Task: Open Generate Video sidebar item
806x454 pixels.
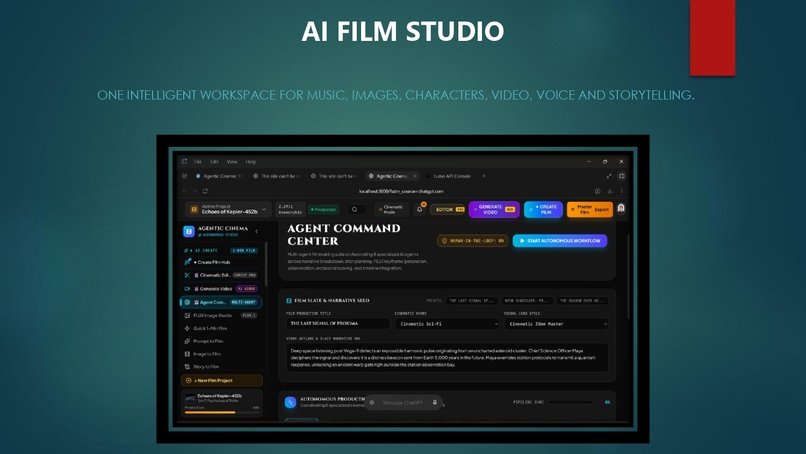Action: (x=221, y=288)
